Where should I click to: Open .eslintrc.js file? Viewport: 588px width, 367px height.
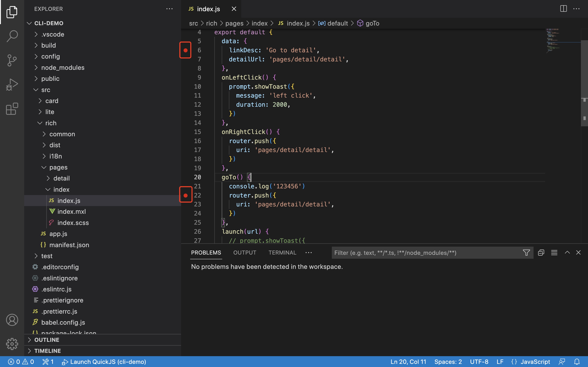(x=103, y=289)
